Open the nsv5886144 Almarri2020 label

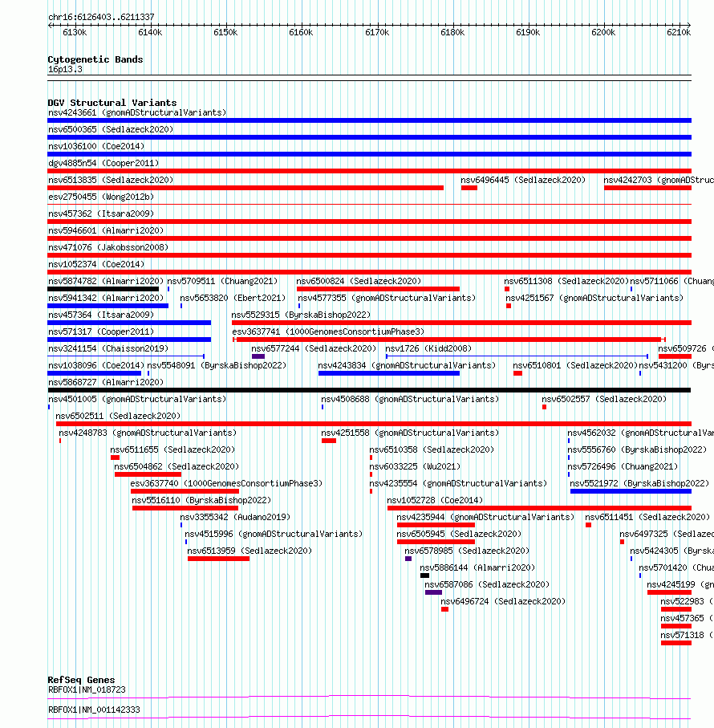477,567
